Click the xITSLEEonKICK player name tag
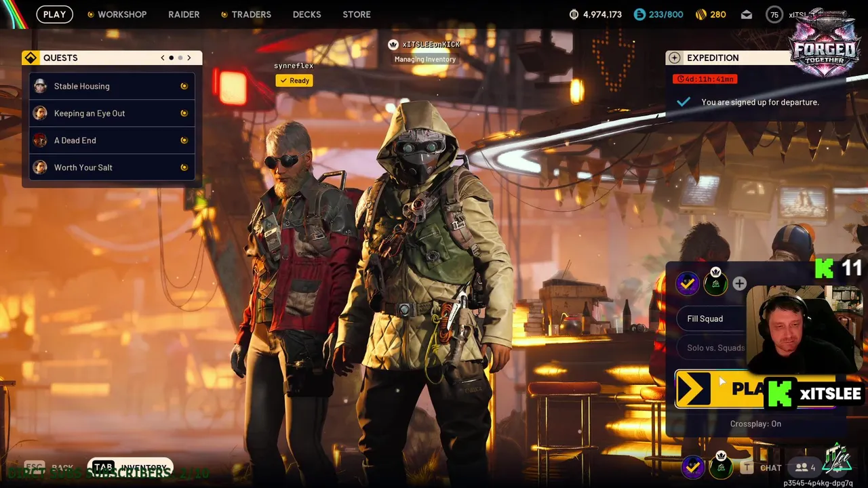The width and height of the screenshot is (868, 488). [431, 44]
